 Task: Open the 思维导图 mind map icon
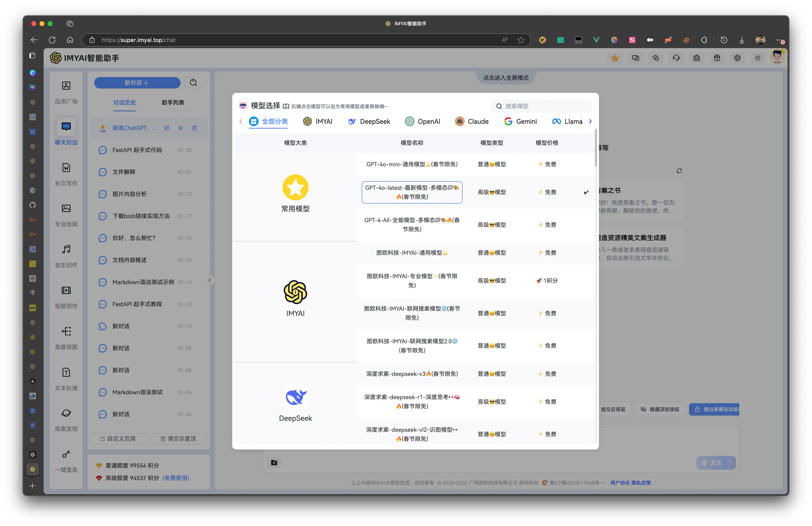(x=66, y=331)
